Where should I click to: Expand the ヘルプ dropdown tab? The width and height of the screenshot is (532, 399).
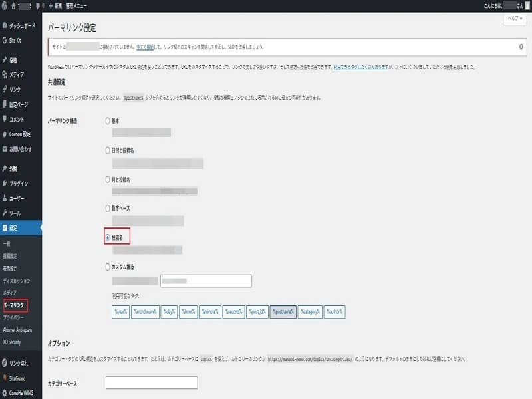(515, 19)
